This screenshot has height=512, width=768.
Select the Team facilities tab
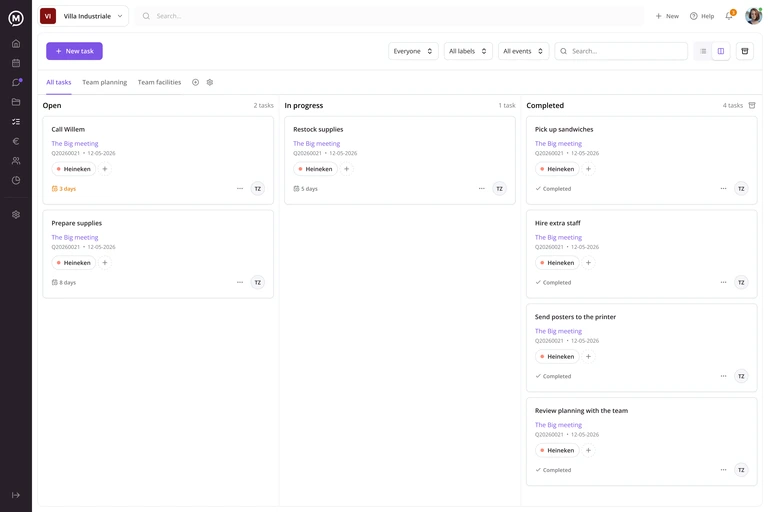pyautogui.click(x=159, y=82)
